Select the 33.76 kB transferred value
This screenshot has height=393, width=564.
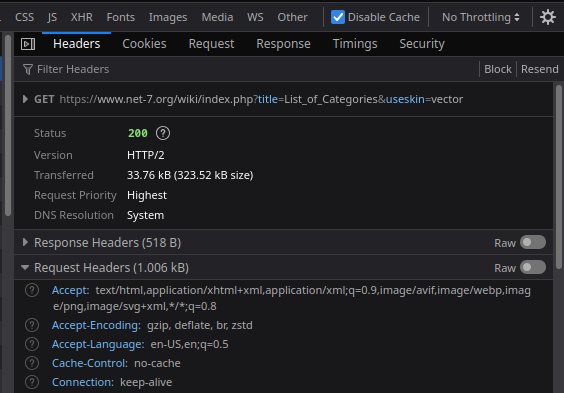coord(190,175)
